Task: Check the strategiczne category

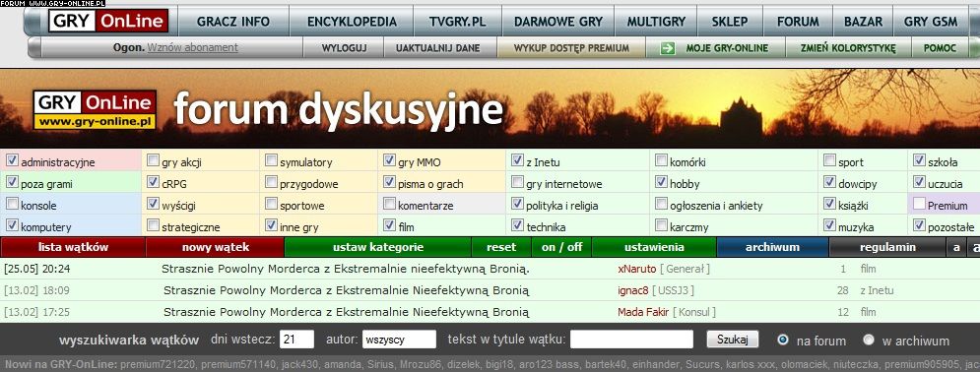Action: [153, 225]
